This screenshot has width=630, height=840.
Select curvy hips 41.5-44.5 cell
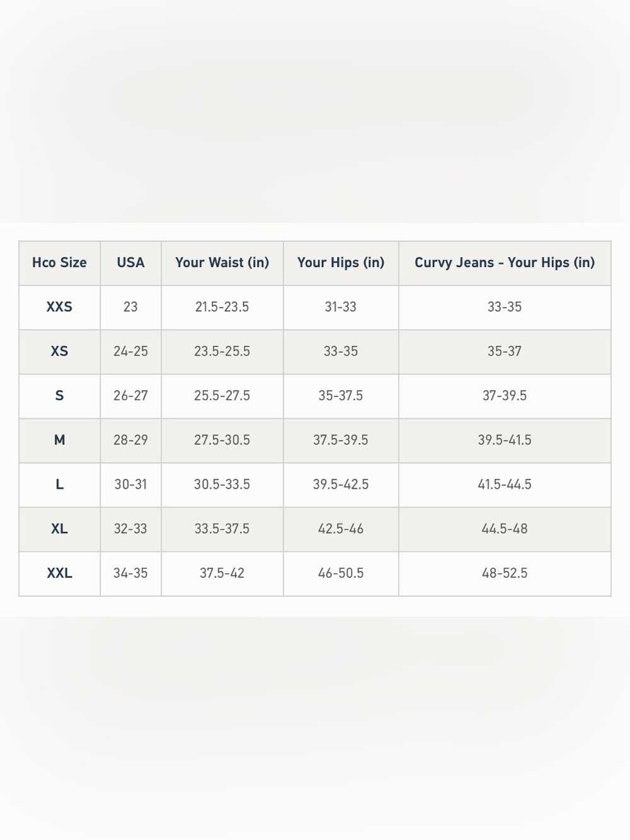505,485
